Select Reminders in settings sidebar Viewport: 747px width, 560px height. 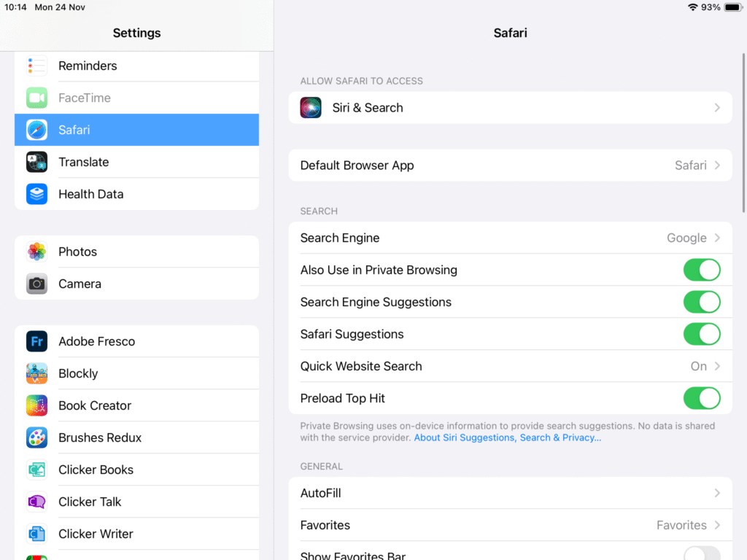click(88, 66)
